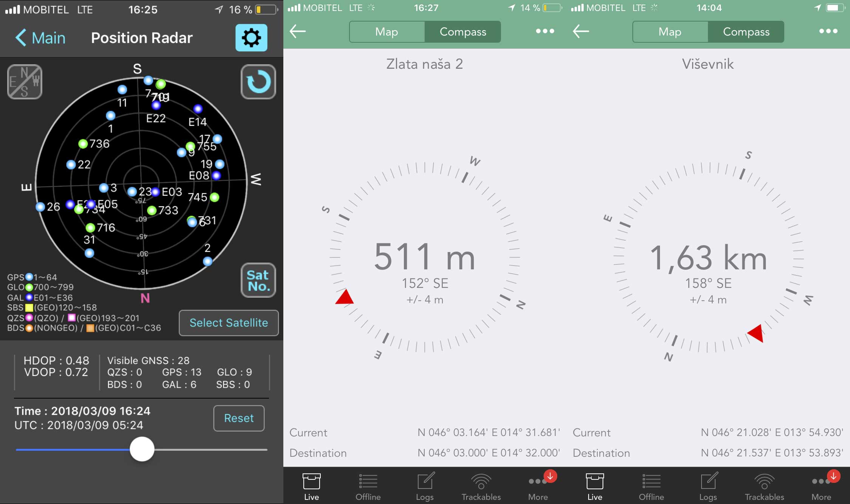Switch to Map tab in Viševnik screen

670,32
